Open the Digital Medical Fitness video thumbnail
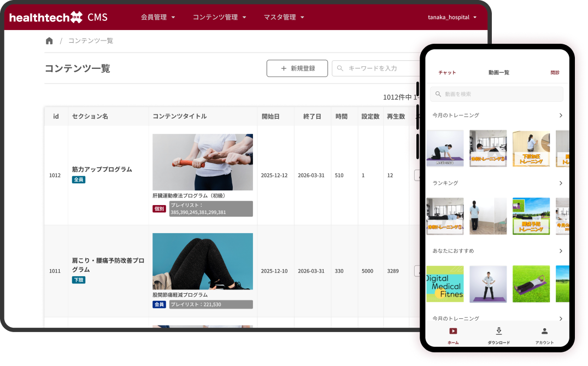588x366 pixels. (445, 284)
